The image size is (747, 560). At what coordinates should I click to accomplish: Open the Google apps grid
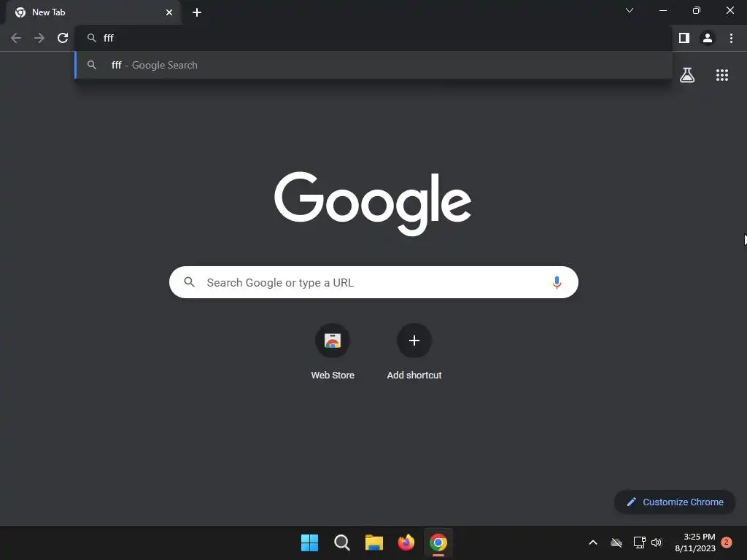pyautogui.click(x=722, y=75)
